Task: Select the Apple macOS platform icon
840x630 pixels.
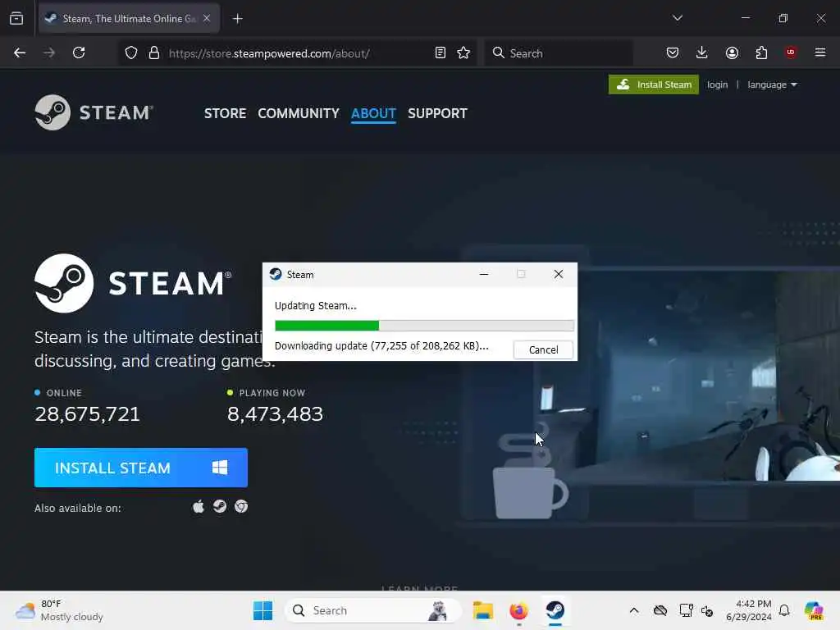Action: [199, 507]
